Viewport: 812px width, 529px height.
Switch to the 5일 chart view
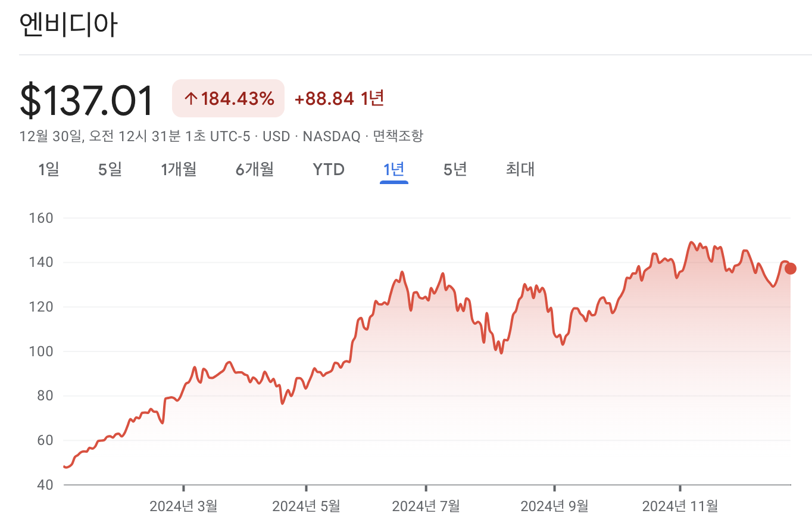[x=110, y=169]
